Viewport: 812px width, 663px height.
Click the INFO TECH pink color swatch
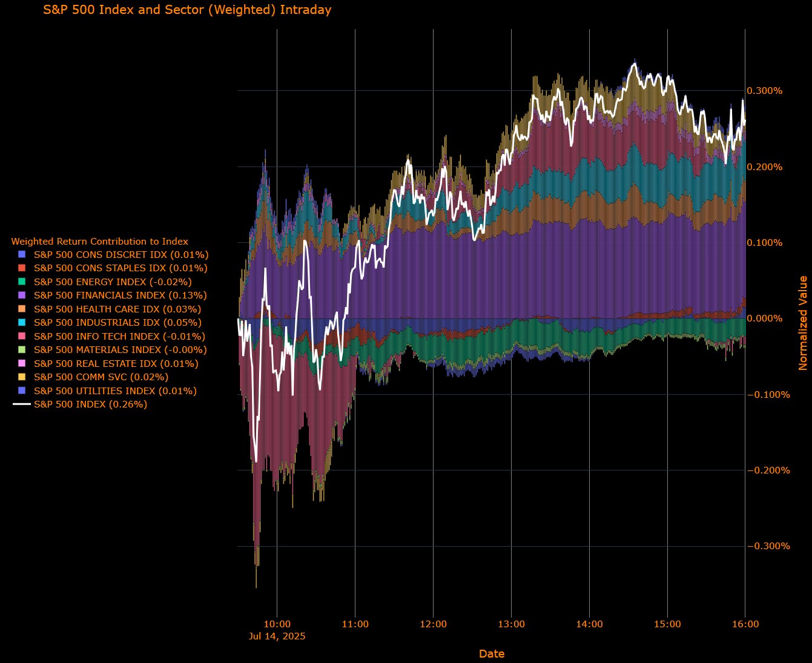point(22,336)
